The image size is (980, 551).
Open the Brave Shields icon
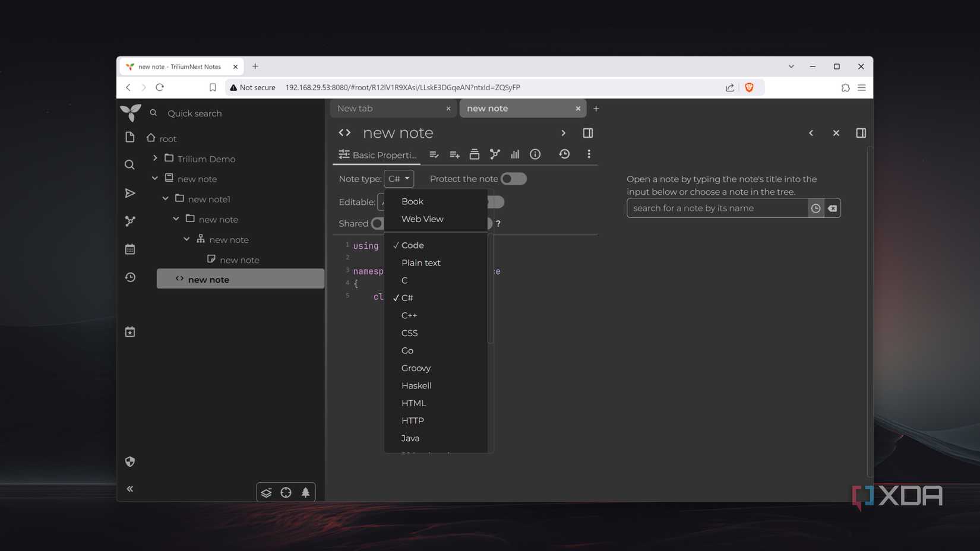[x=749, y=87]
